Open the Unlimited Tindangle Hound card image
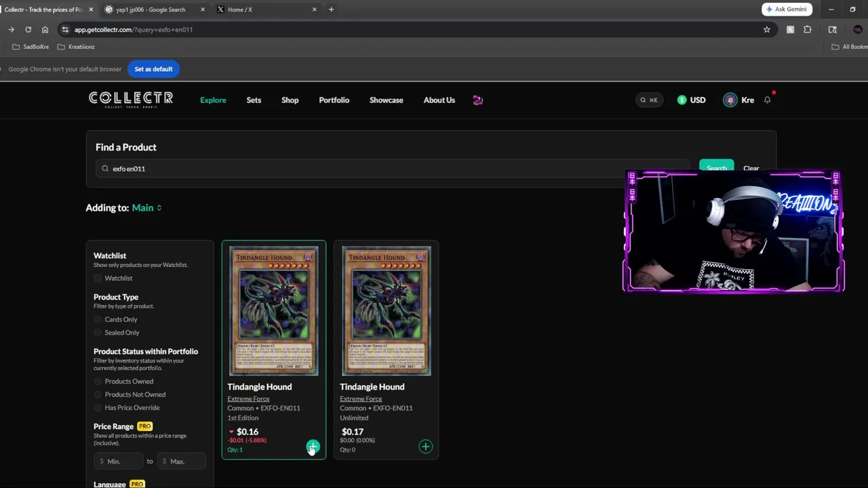Screen dimensions: 868x488 click(387, 310)
